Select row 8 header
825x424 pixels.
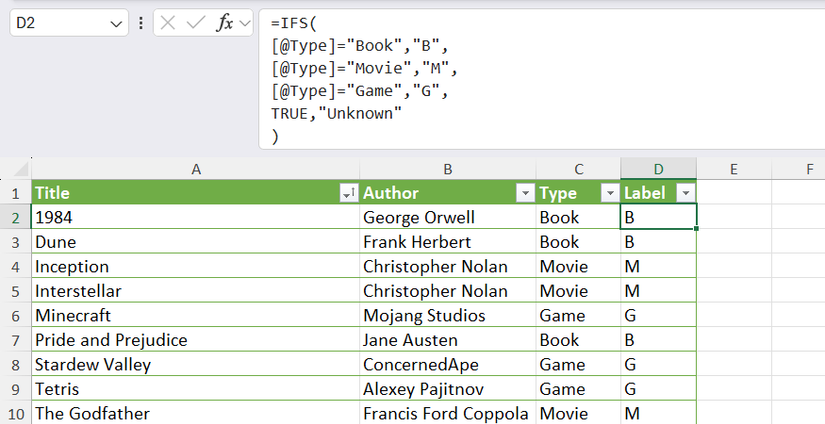pyautogui.click(x=15, y=365)
